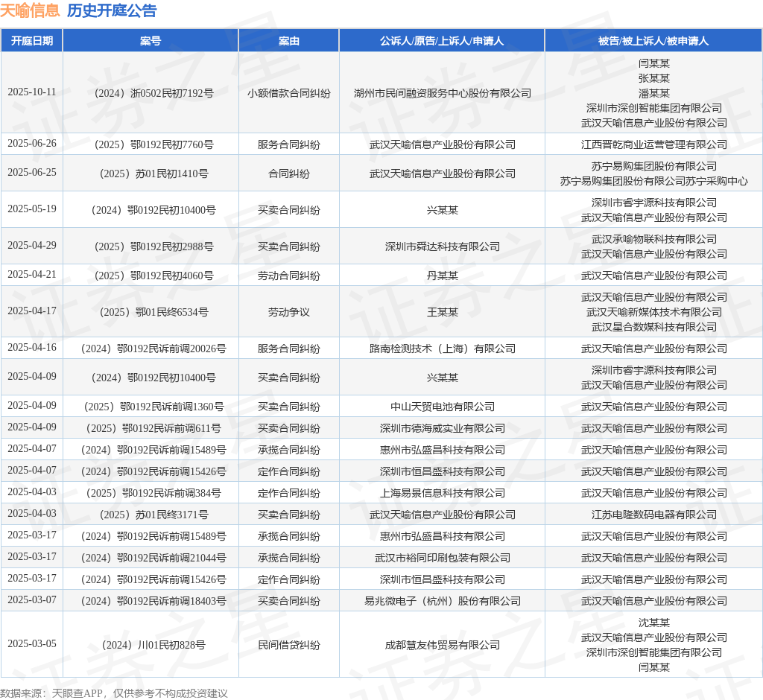
Task: Click plaintiff 成都慧友伟贸易有限公司
Action: tap(443, 645)
